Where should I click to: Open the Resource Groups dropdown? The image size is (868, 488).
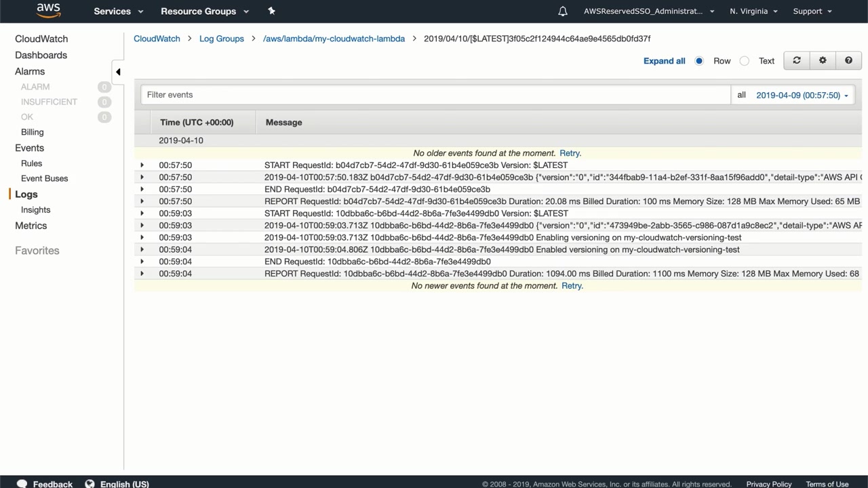click(x=205, y=11)
